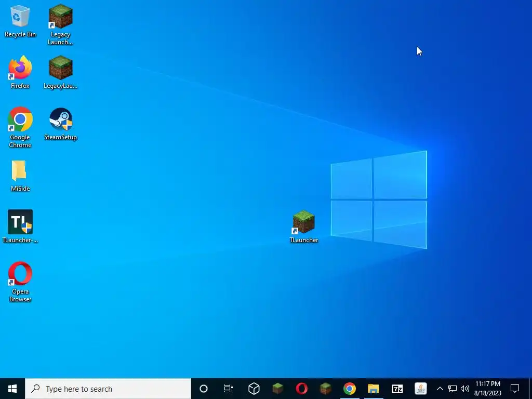This screenshot has height=399, width=532.
Task: Select the Legacy Launch... shortcut on desktop
Action: pos(60,24)
